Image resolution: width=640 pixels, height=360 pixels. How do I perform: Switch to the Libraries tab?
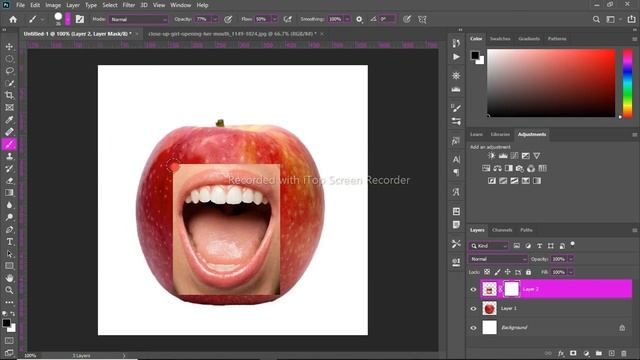click(500, 134)
